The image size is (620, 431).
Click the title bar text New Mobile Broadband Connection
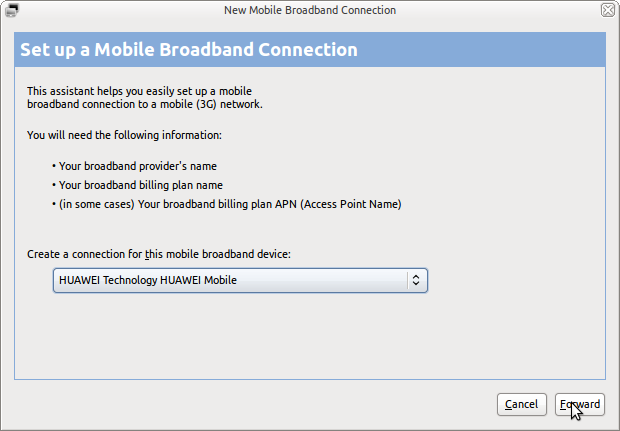click(x=310, y=10)
